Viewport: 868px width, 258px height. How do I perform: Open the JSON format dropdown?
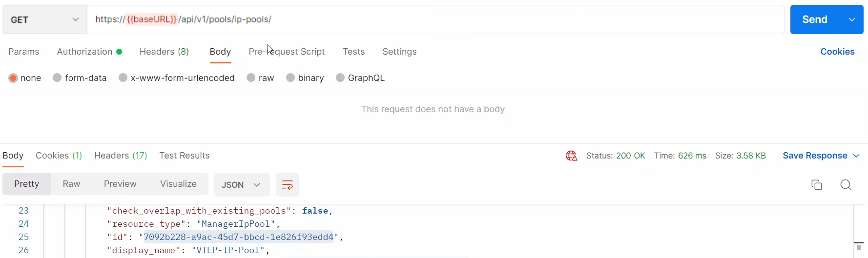(x=242, y=185)
